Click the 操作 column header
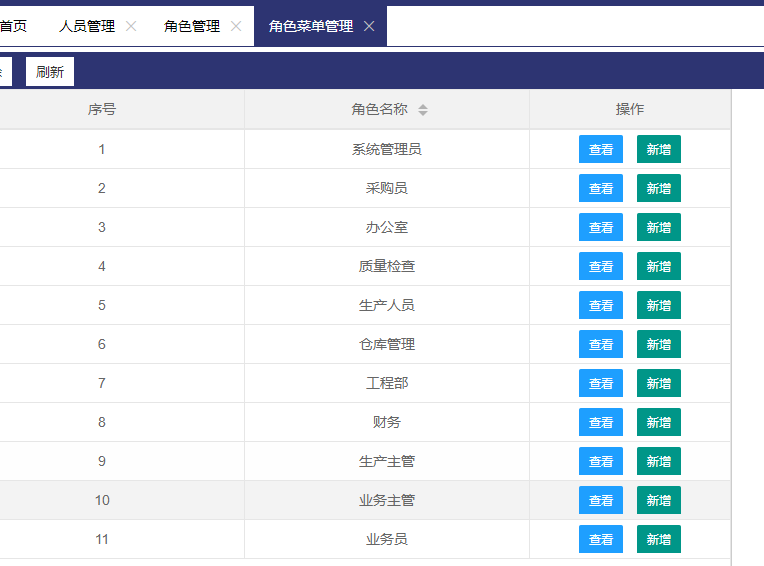Viewport: 764px width, 566px height. point(630,109)
